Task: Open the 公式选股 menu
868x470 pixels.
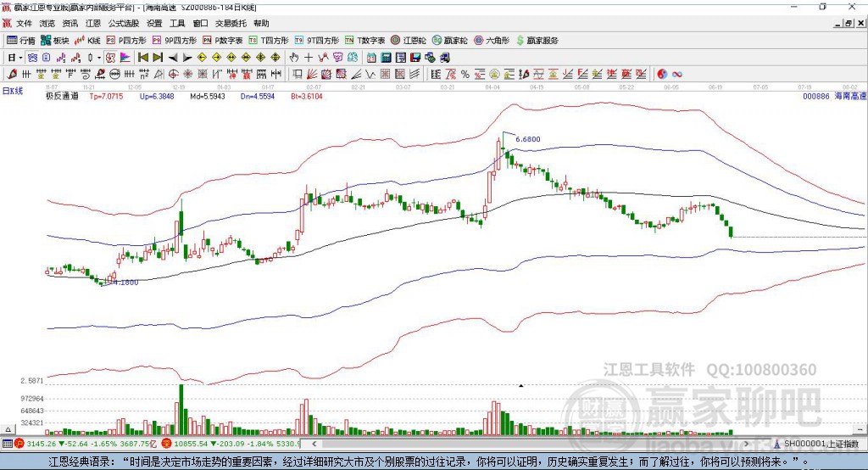Action: 124,23
